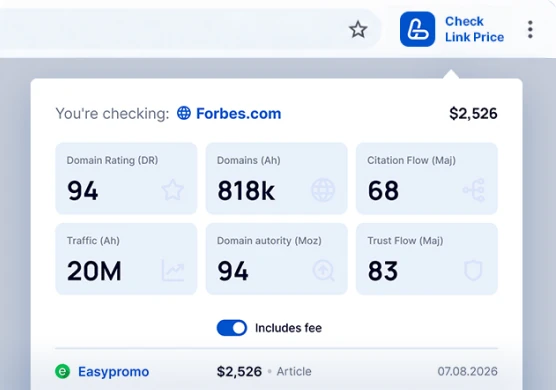The width and height of the screenshot is (556, 390).
Task: Click the Domain autority (Moz) label
Action: (x=269, y=241)
